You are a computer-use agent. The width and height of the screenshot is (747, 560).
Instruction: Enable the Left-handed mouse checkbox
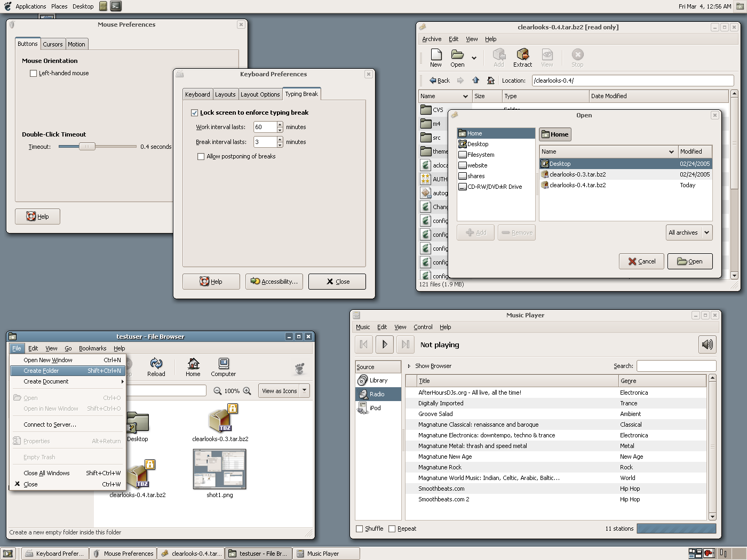click(x=34, y=74)
